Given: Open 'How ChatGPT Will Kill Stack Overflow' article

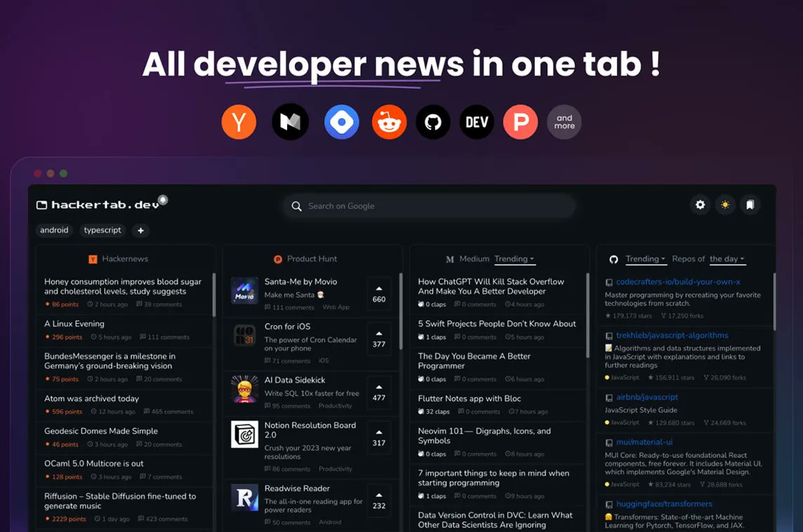Looking at the screenshot, I should [491, 286].
